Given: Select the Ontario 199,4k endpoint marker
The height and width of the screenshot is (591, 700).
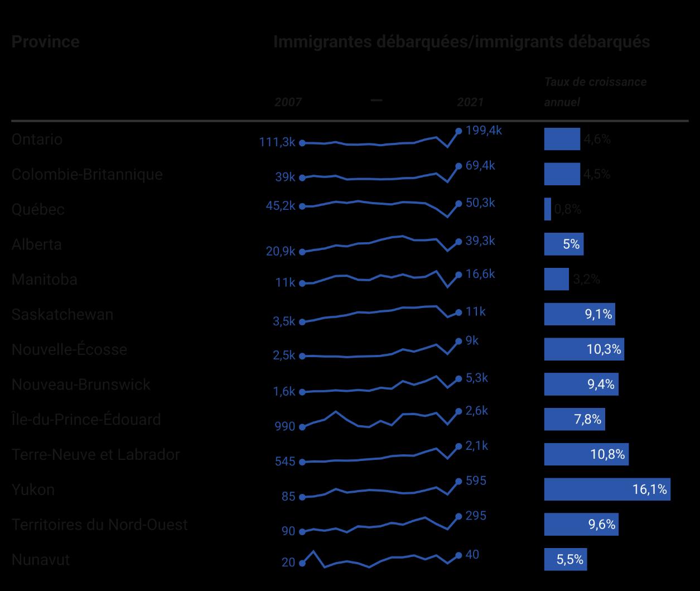Looking at the screenshot, I should tap(458, 131).
